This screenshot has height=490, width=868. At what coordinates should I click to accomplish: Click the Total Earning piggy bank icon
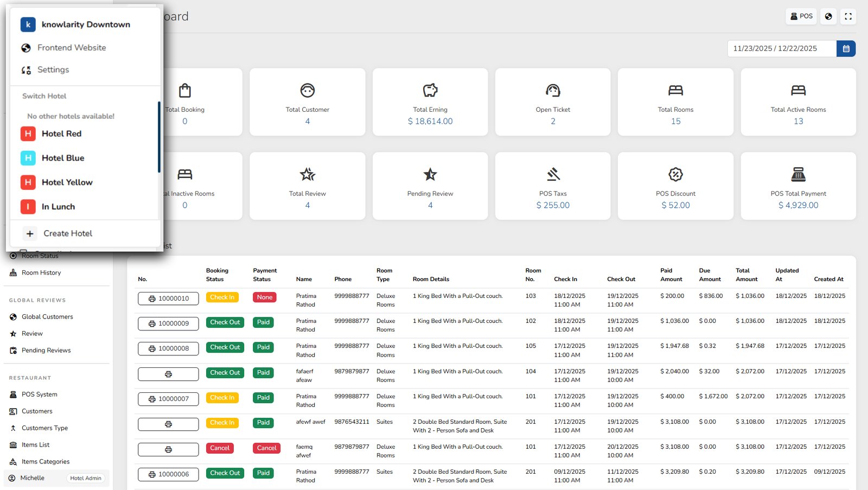[430, 90]
